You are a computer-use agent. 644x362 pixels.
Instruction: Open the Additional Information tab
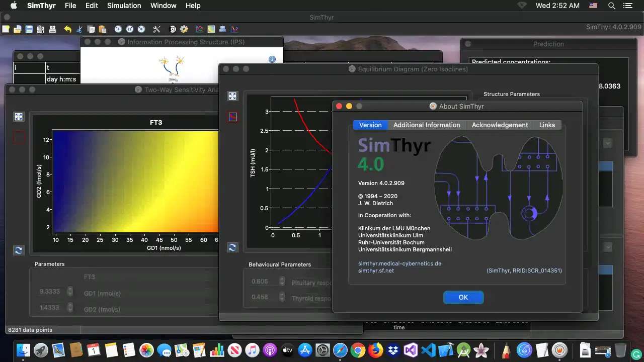(427, 125)
